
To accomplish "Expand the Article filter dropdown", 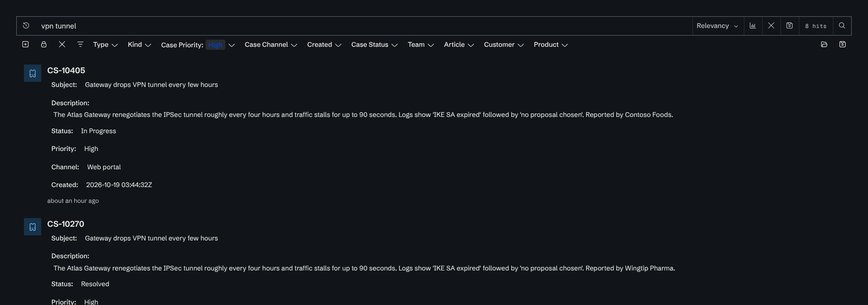I will click(x=459, y=45).
